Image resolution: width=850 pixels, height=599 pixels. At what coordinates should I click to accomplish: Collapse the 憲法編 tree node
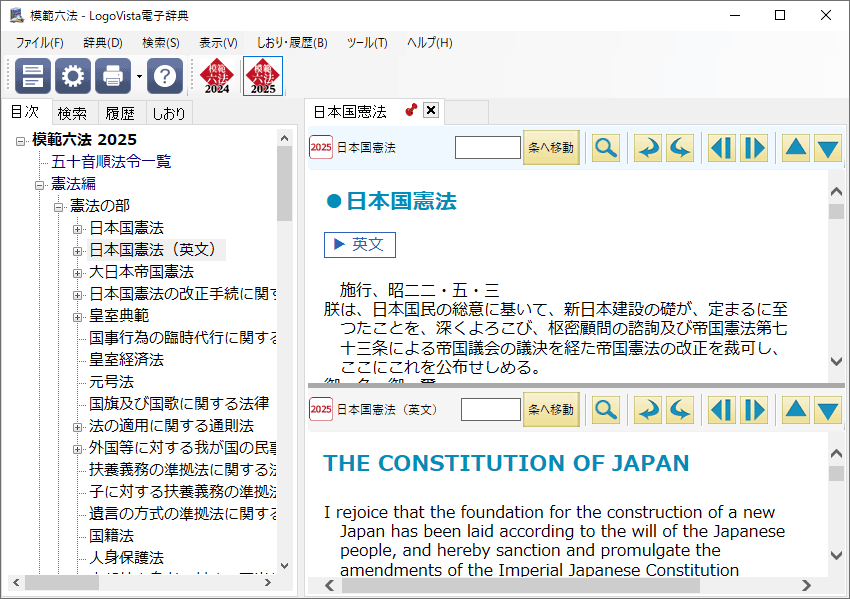coord(41,184)
